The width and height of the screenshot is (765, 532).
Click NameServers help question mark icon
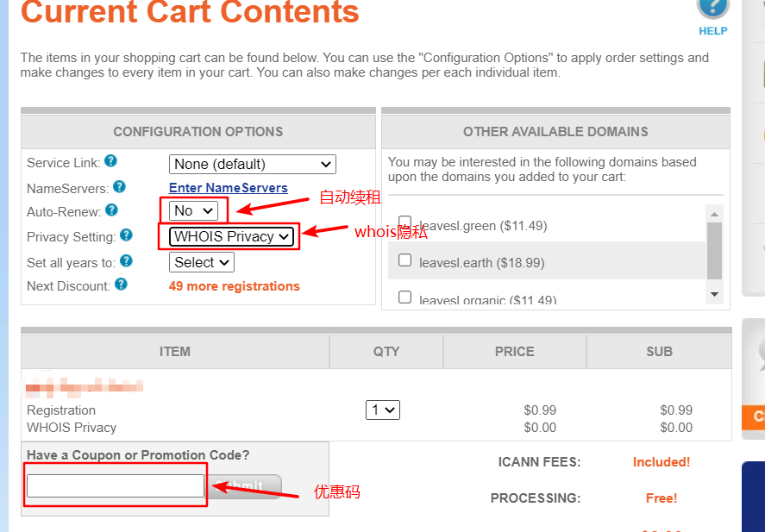(119, 186)
